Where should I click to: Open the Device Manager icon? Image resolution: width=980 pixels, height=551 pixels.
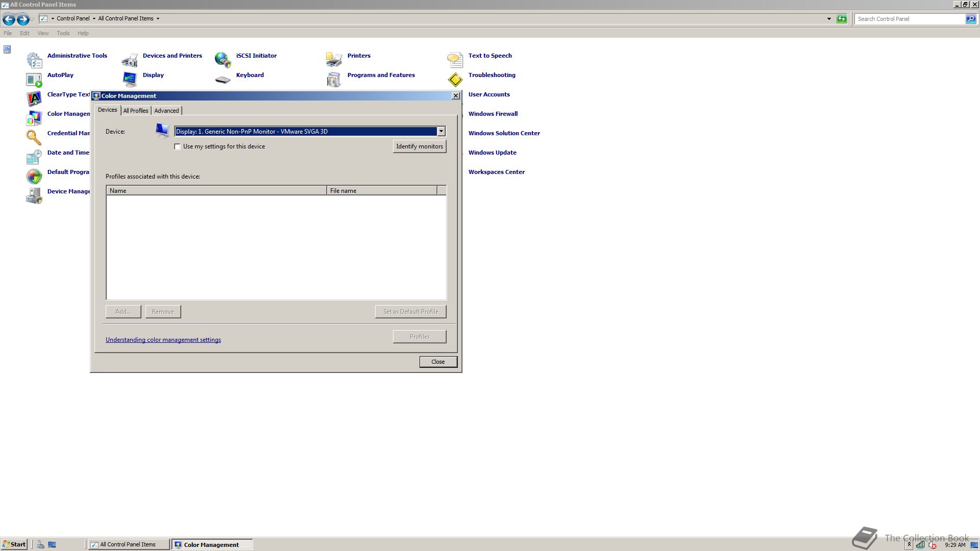[34, 196]
